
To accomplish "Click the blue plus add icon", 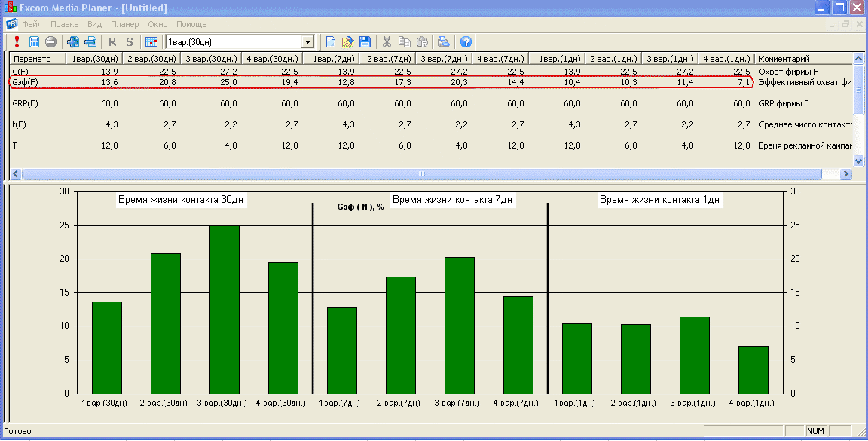I will pyautogui.click(x=73, y=42).
